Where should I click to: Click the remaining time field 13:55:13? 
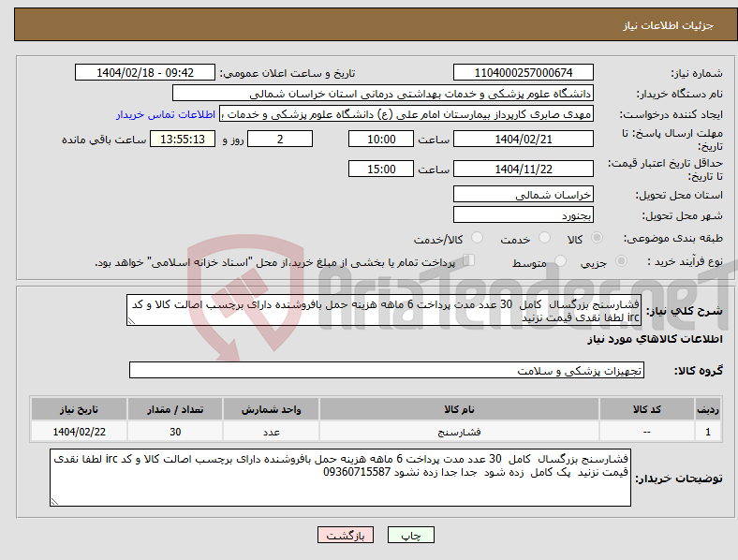point(183,140)
